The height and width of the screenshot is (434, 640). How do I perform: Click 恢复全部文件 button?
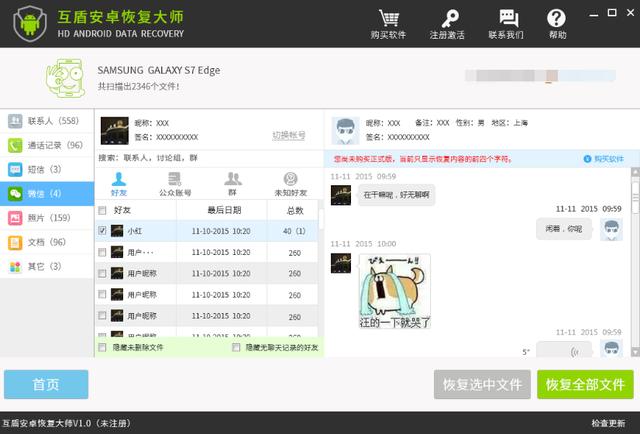click(x=585, y=384)
